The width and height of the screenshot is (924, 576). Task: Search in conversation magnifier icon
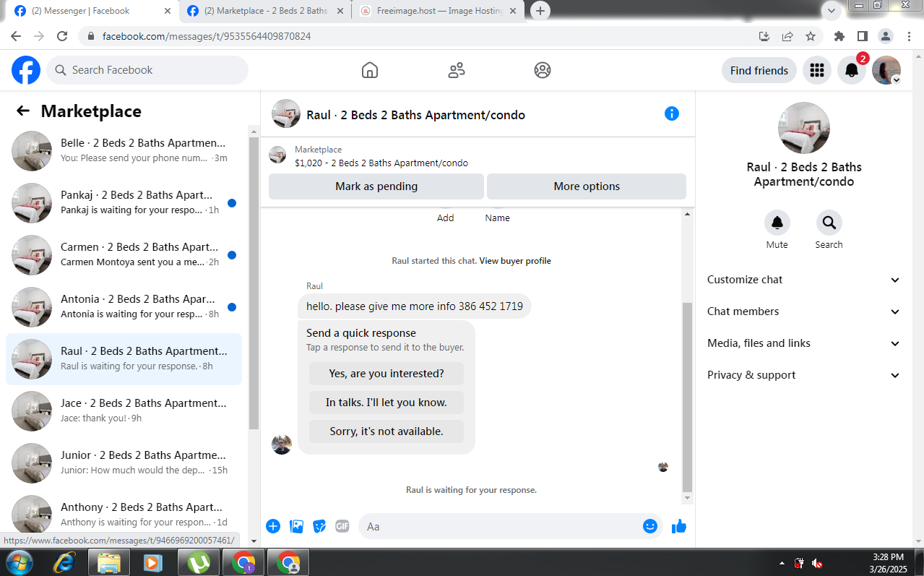pos(829,223)
